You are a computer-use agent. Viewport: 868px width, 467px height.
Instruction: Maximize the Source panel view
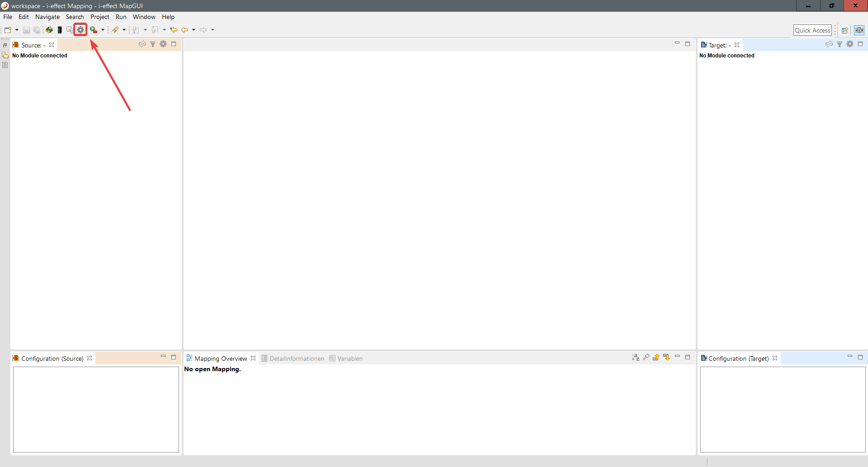tap(174, 44)
